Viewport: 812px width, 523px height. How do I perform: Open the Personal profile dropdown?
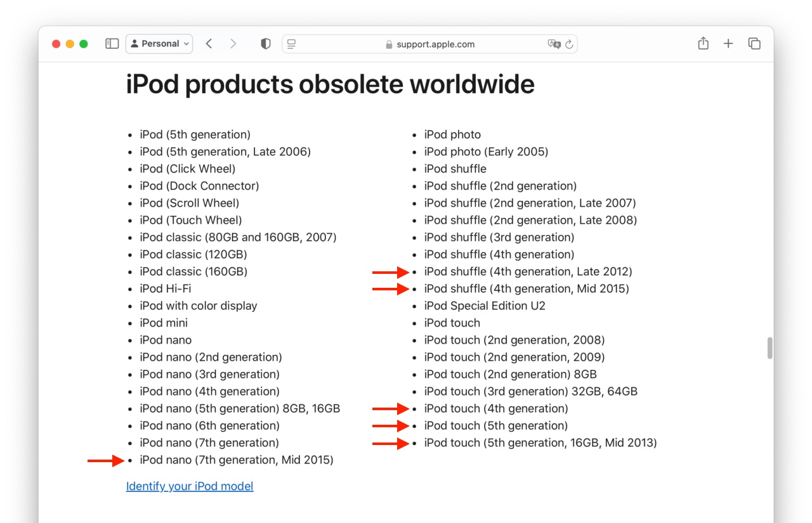(159, 44)
